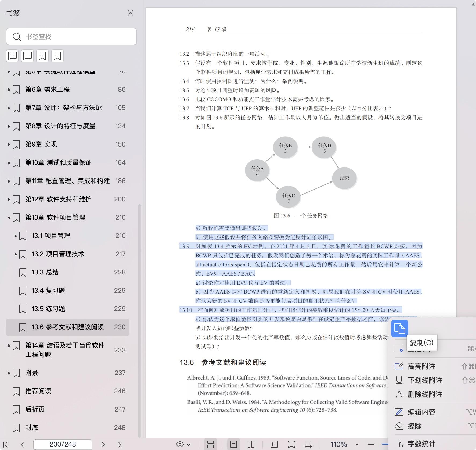Switch to single page view mode
476x450 pixels.
point(234,444)
